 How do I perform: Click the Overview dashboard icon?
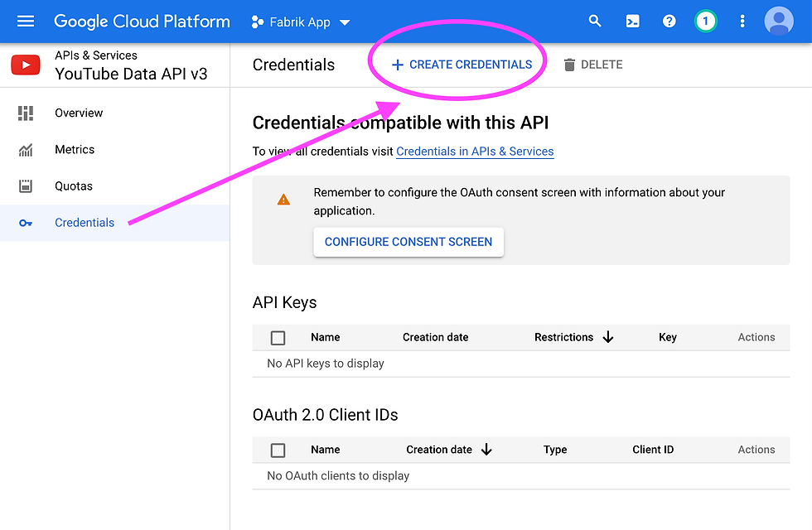[x=26, y=113]
